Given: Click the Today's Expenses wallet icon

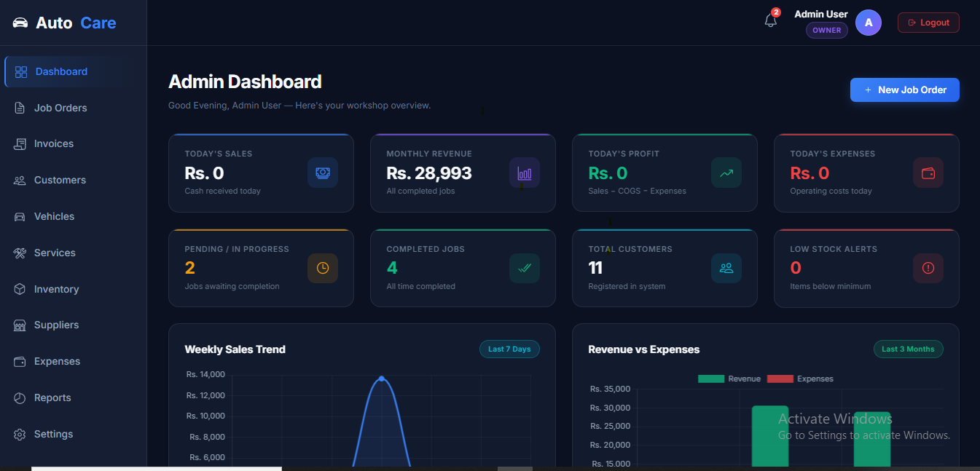Looking at the screenshot, I should pyautogui.click(x=928, y=173).
